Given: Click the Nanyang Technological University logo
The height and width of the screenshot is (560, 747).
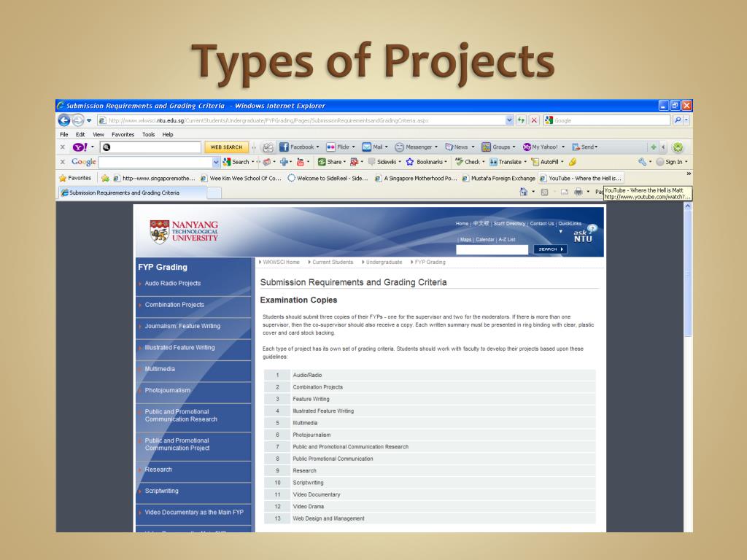Looking at the screenshot, I should (184, 231).
